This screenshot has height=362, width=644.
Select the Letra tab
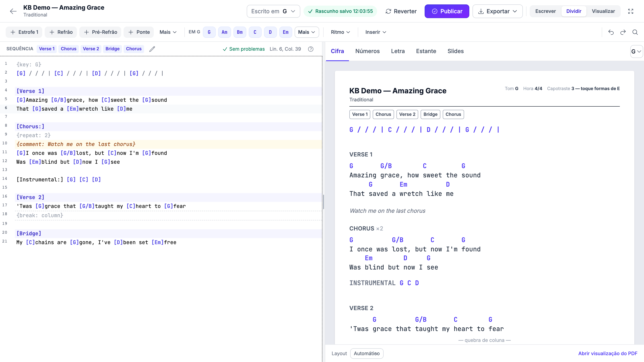397,51
